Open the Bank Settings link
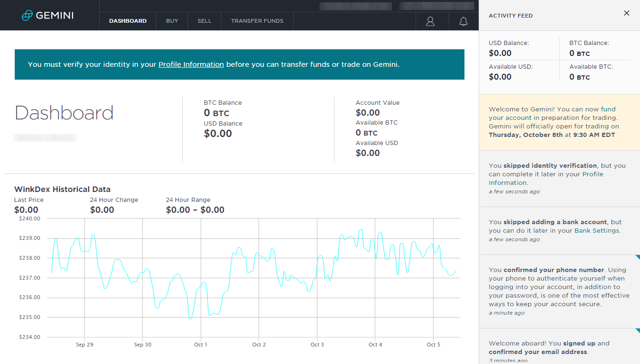Screen dimensions: 640x364 (x=596, y=230)
